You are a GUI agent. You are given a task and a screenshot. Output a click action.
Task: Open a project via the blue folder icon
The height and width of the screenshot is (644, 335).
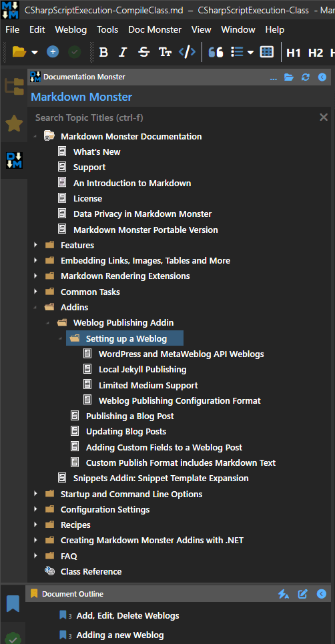click(x=289, y=77)
